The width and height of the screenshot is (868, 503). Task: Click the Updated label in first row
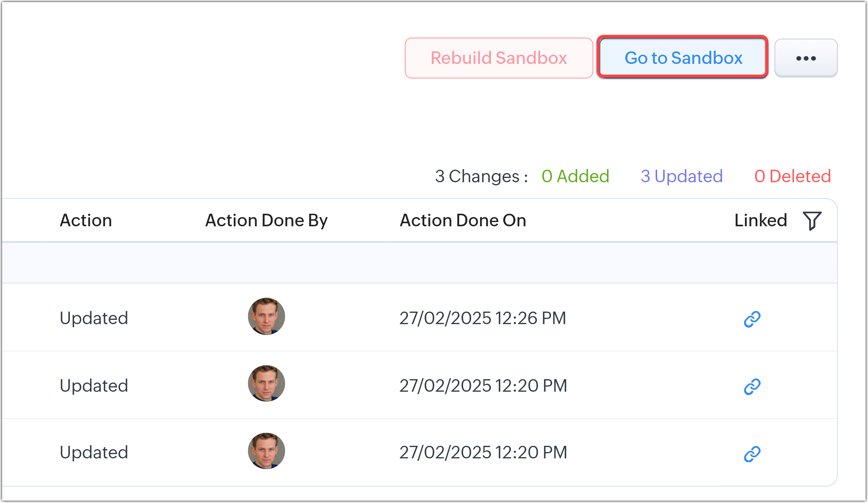click(94, 318)
